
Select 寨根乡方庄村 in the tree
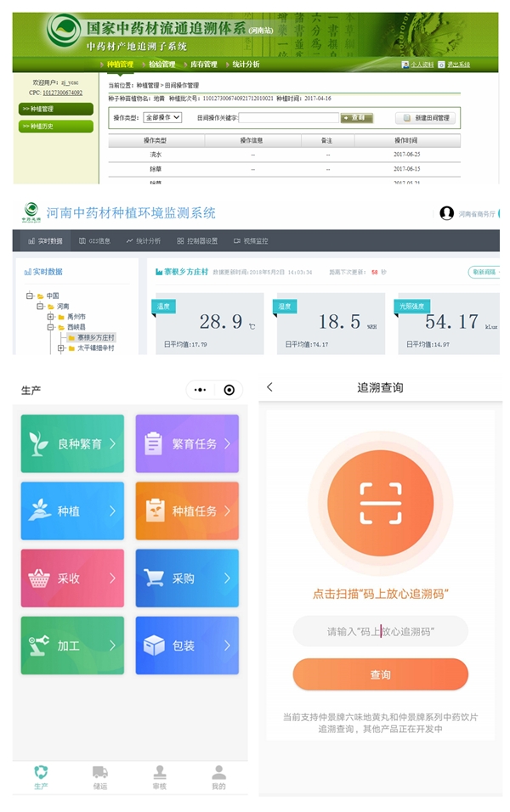tap(95, 337)
